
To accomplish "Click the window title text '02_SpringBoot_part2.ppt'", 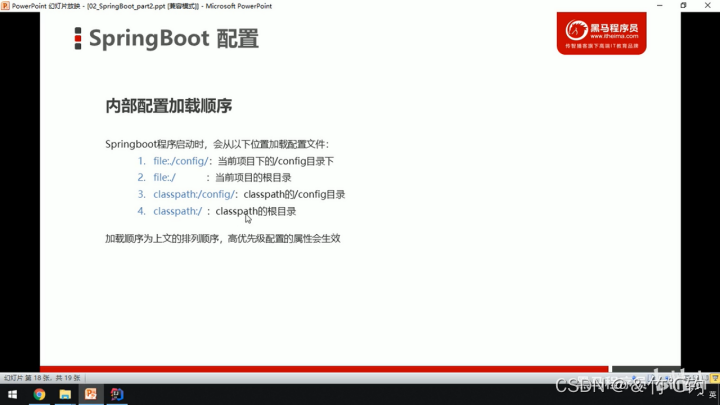I will 125,6.
